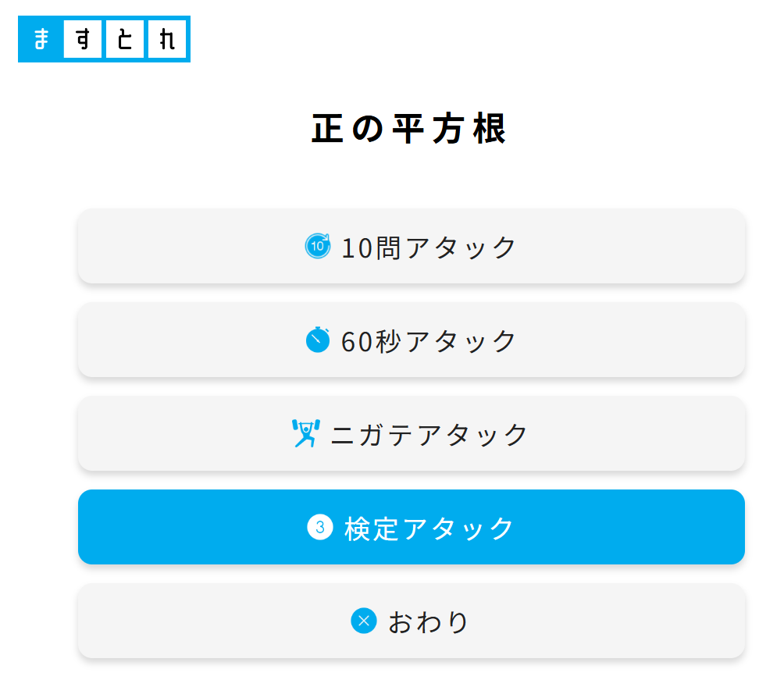Go home via the ますとれ logo
Viewport: 784px width, 687px height.
(x=104, y=39)
